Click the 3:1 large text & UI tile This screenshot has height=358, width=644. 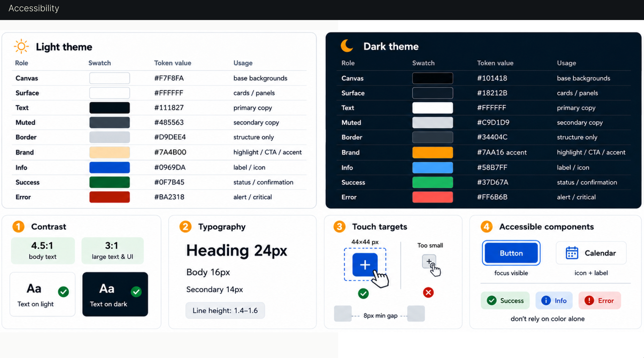[112, 251]
